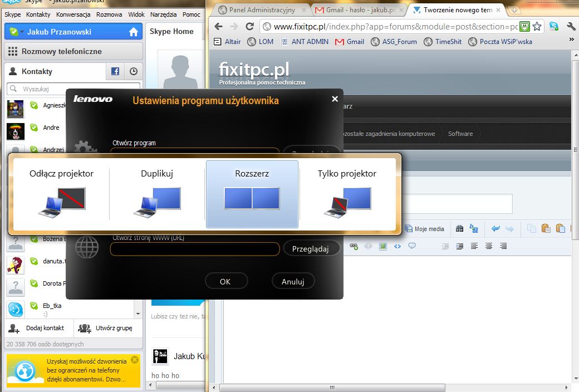Screen dimensions: 579x392
Task: Open Altair bookmark
Action: click(227, 42)
